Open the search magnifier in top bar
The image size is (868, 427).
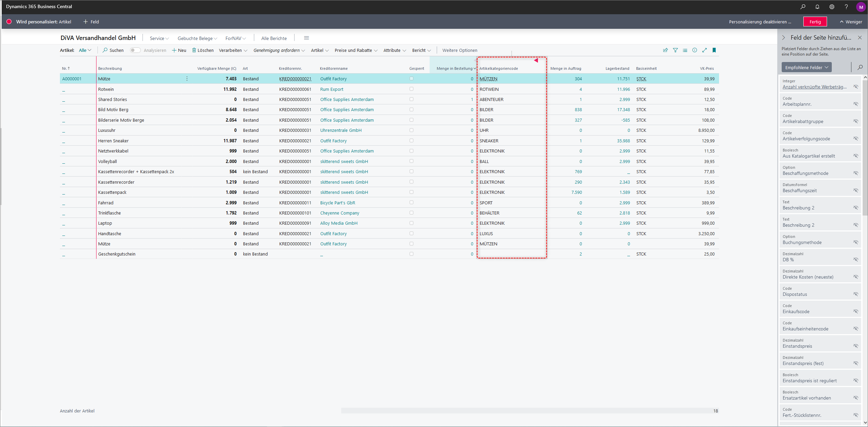click(803, 7)
